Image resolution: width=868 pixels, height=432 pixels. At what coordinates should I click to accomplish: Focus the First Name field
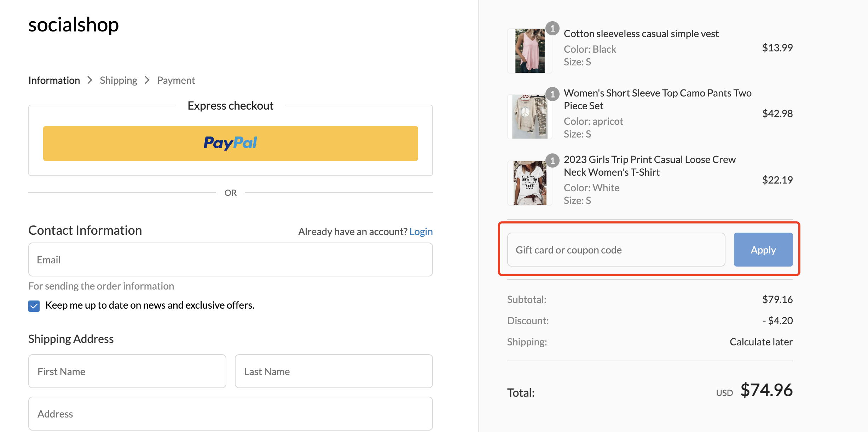click(x=127, y=371)
